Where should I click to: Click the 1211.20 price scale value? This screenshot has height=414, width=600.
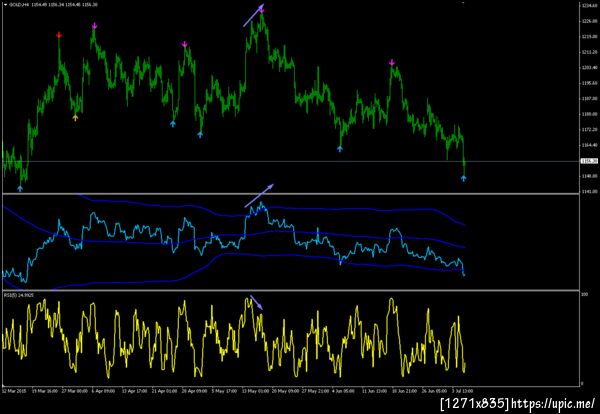(590, 52)
